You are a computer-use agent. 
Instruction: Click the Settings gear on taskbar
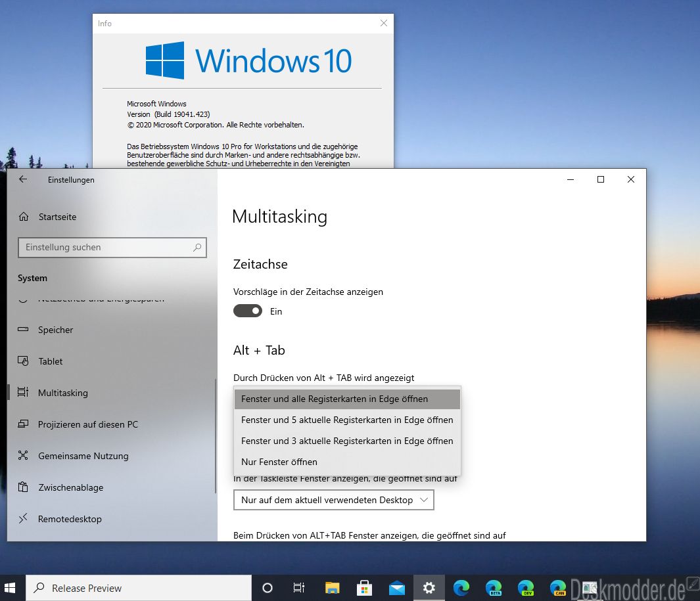429,588
